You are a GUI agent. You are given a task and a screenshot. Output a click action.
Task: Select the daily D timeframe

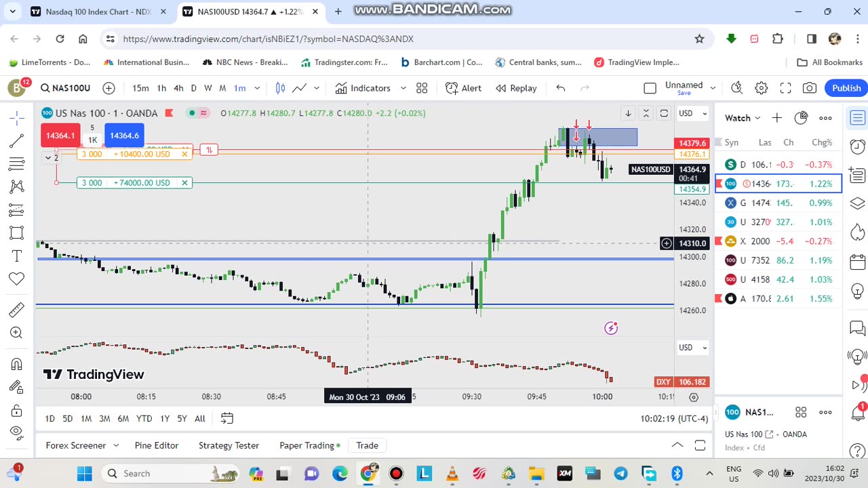point(193,88)
